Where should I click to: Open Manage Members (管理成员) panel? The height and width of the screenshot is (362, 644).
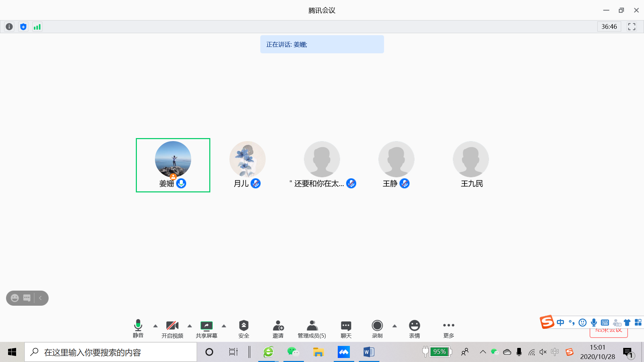pos(312,329)
